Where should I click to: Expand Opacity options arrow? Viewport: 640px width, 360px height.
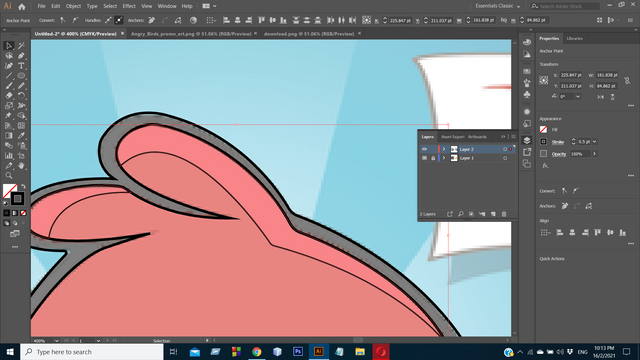pos(594,154)
